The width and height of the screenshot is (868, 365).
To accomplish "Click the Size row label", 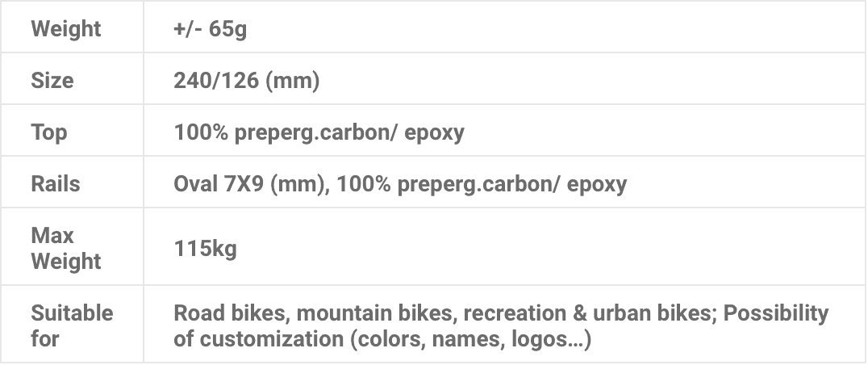I will [52, 80].
